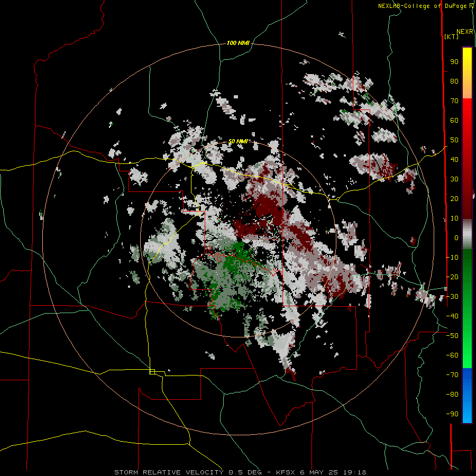Select the 40 knot scale label
Screen dimensions: 476x476
tap(454, 160)
